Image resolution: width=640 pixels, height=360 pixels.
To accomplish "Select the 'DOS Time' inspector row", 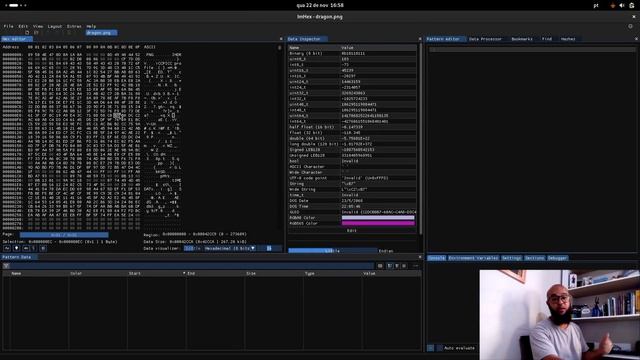I will pyautogui.click(x=352, y=207).
